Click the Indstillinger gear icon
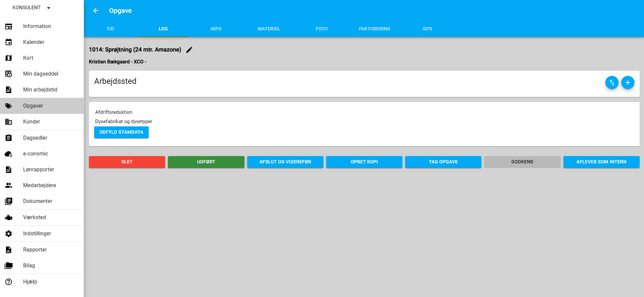Viewport: 644px width, 297px height. coord(9,234)
